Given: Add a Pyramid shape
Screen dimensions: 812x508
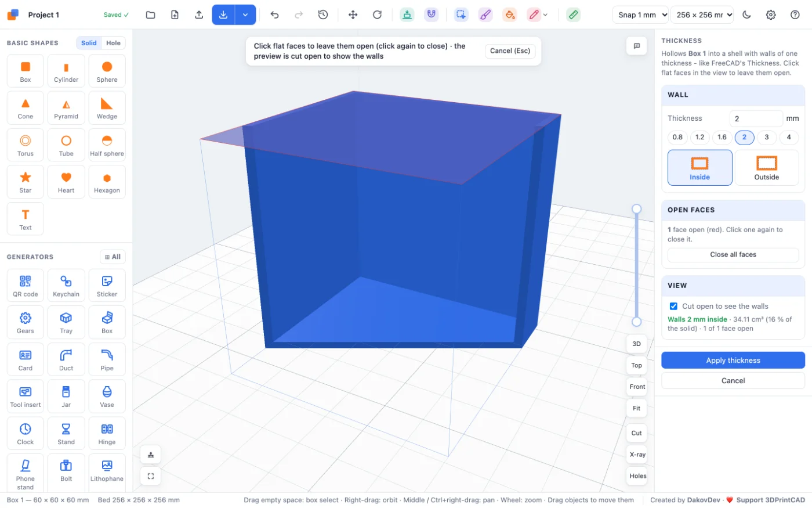Looking at the screenshot, I should click(x=66, y=108).
